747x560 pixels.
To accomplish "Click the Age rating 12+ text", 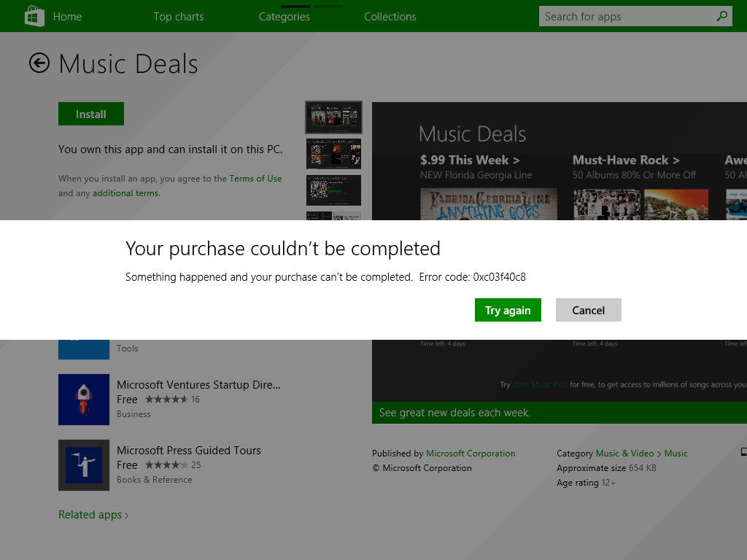I will pos(586,483).
